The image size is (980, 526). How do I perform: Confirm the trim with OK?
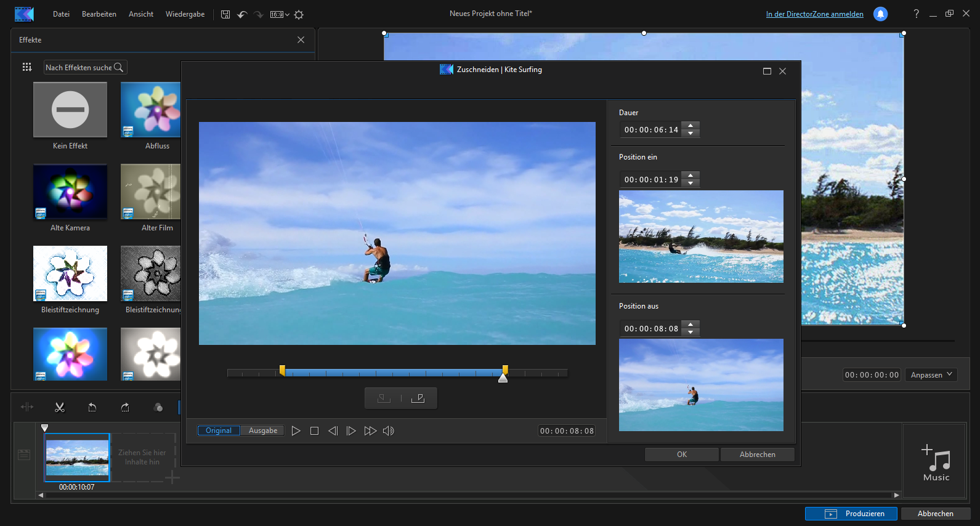[x=681, y=455]
